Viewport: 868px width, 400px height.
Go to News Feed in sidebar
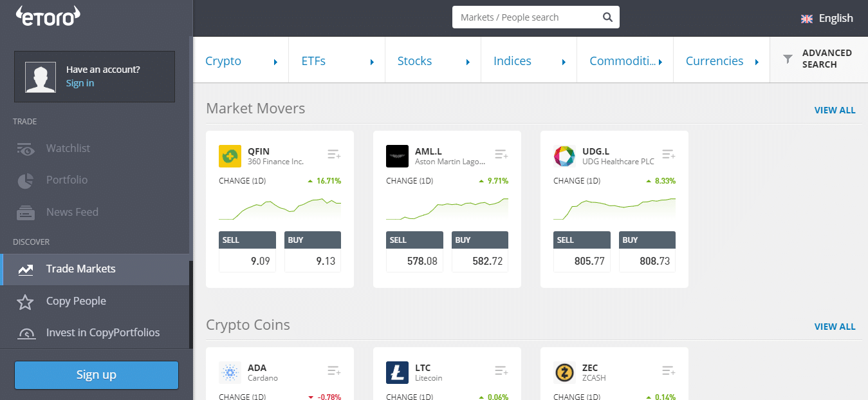pos(95,212)
